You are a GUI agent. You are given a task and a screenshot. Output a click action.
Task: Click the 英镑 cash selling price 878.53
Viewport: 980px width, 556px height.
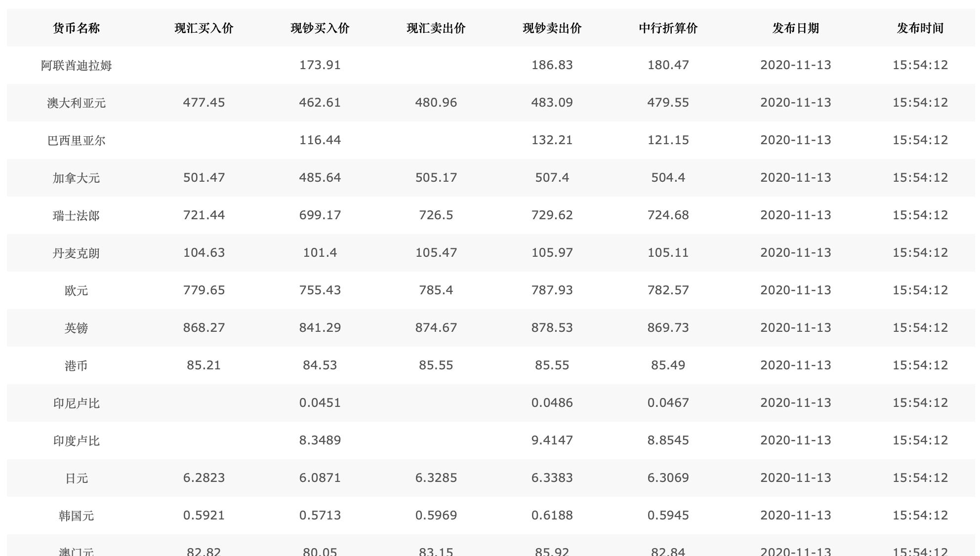click(x=552, y=328)
